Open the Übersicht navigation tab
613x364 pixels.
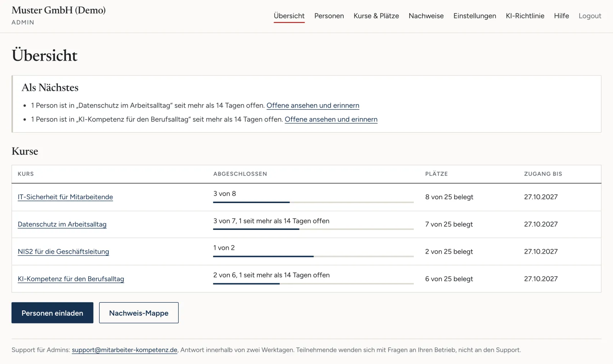click(x=289, y=16)
